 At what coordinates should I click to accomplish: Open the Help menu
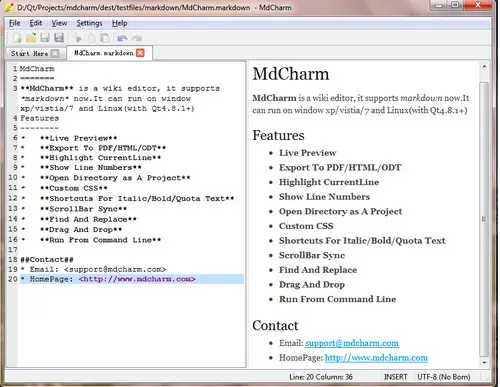(x=119, y=23)
